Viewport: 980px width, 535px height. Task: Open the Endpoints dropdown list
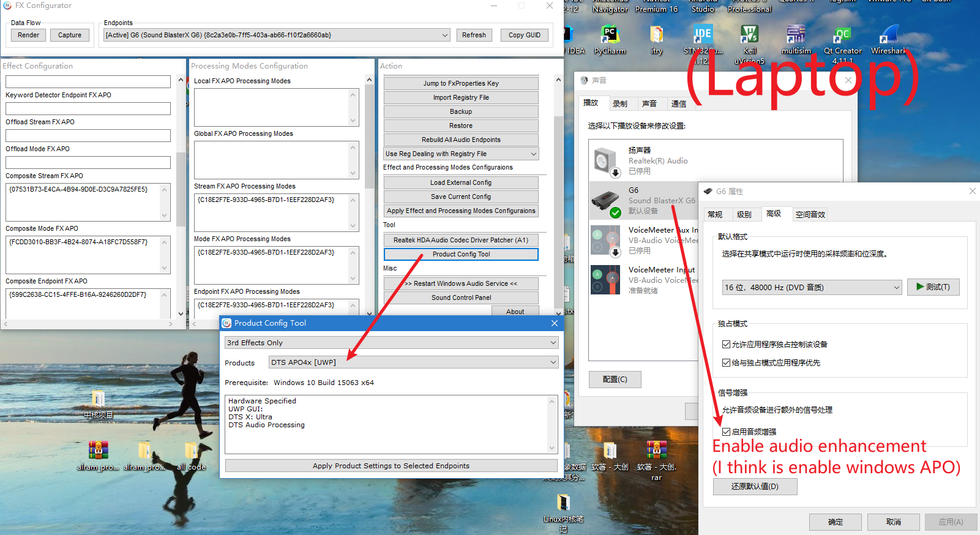coord(277,35)
